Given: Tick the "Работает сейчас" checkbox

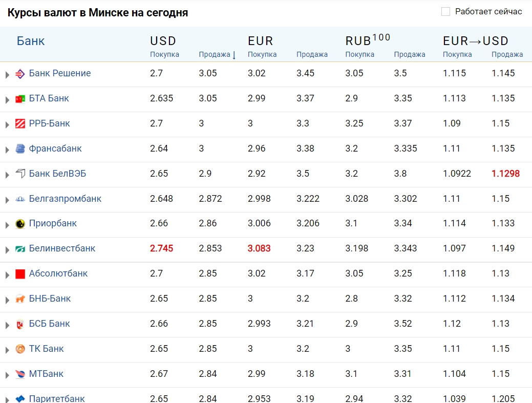Looking at the screenshot, I should [x=445, y=12].
